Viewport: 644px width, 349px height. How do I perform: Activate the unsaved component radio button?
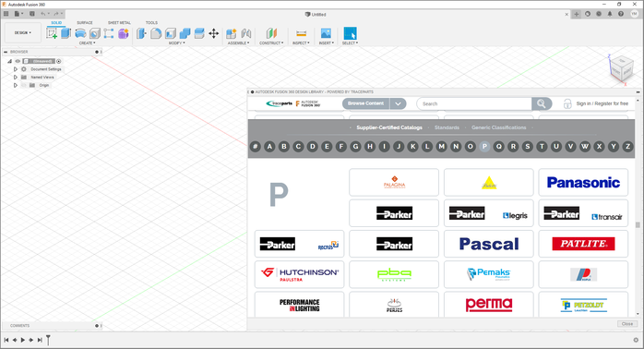[x=59, y=61]
